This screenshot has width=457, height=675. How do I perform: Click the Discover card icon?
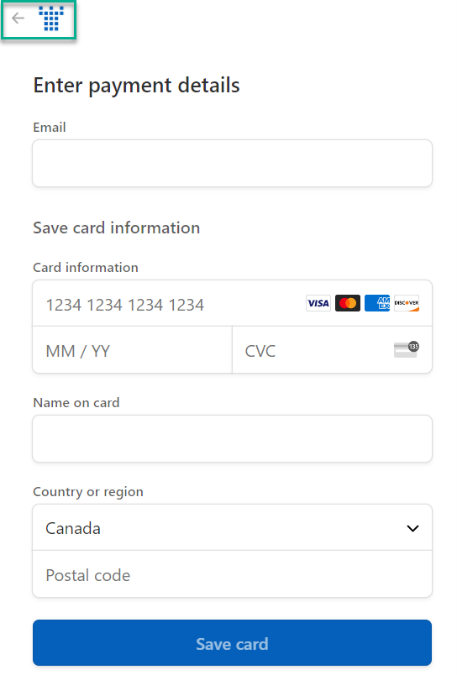[406, 303]
